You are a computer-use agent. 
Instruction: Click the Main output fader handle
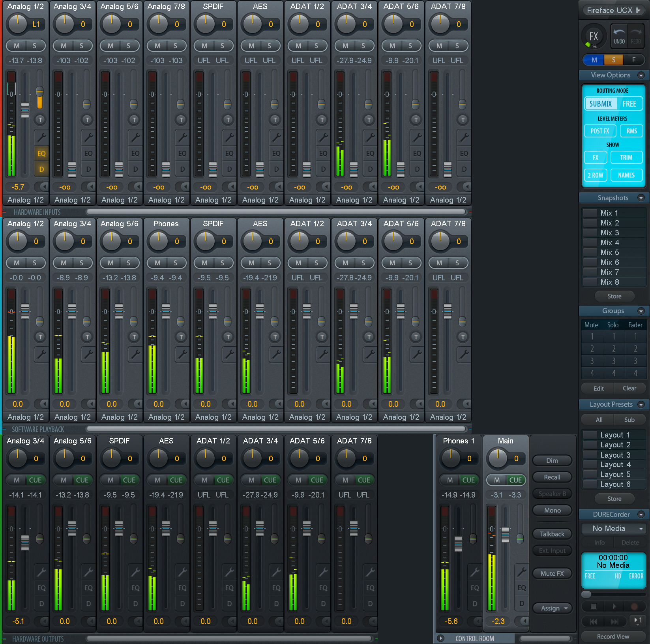(x=505, y=535)
